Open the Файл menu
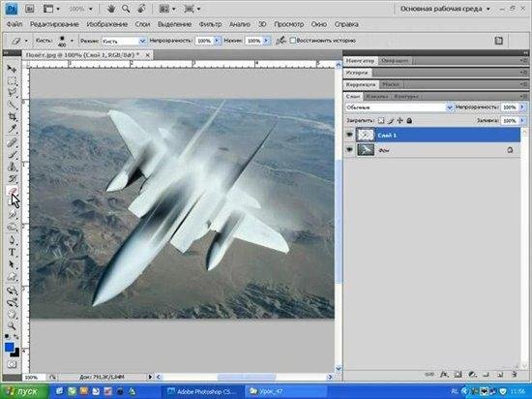Viewport: 532px width, 399px height. (15, 24)
